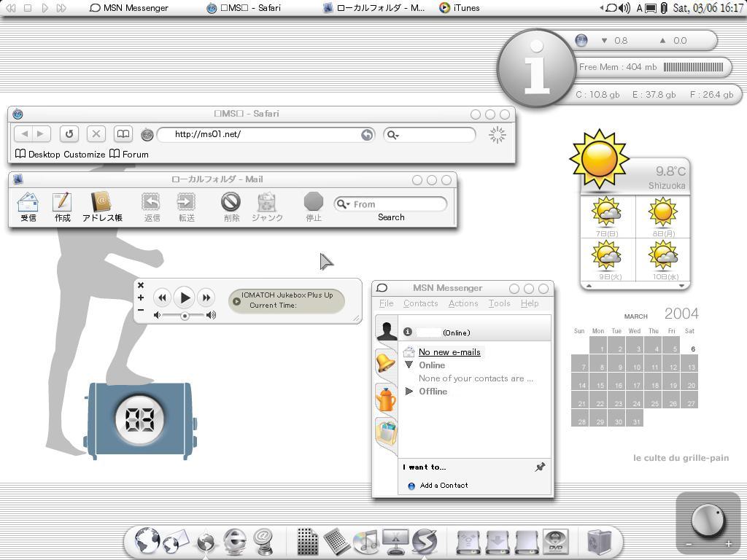This screenshot has width=747, height=560.
Task: Go forward in the Safari window
Action: (x=41, y=134)
